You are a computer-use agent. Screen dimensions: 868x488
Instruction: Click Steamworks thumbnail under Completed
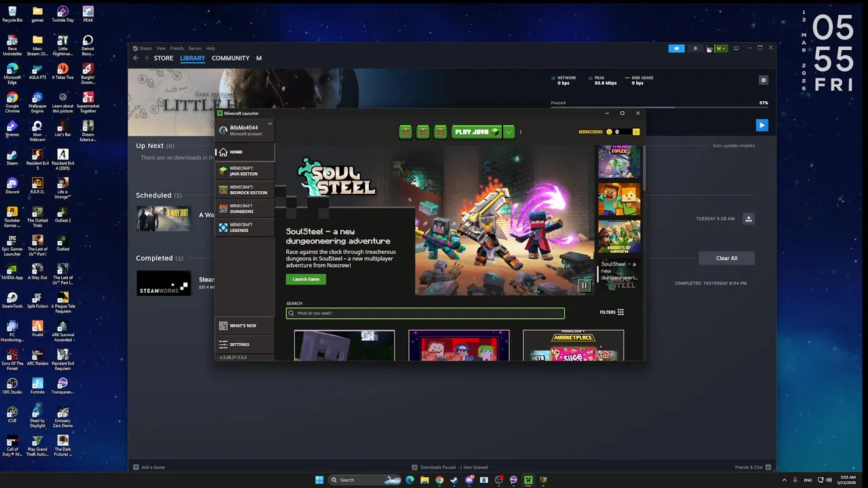[x=163, y=283]
